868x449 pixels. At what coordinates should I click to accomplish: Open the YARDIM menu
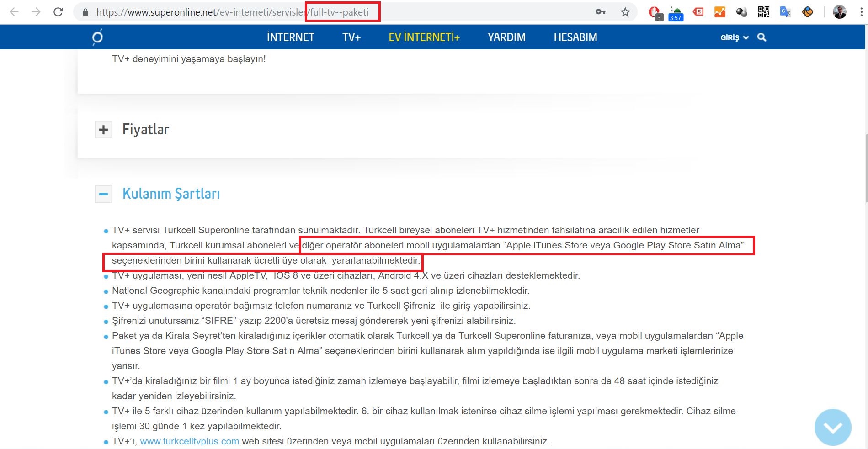pos(506,37)
